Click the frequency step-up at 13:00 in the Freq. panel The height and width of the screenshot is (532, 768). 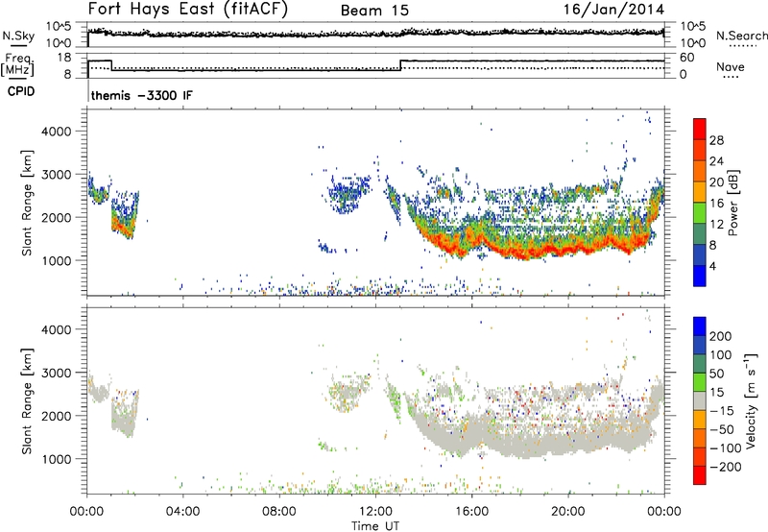(x=400, y=65)
